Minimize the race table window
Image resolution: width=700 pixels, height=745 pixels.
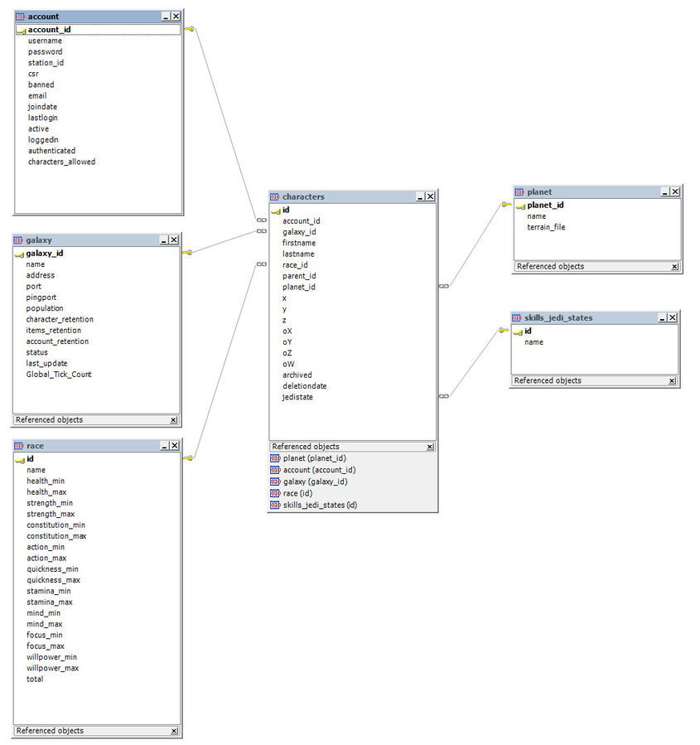click(x=163, y=446)
